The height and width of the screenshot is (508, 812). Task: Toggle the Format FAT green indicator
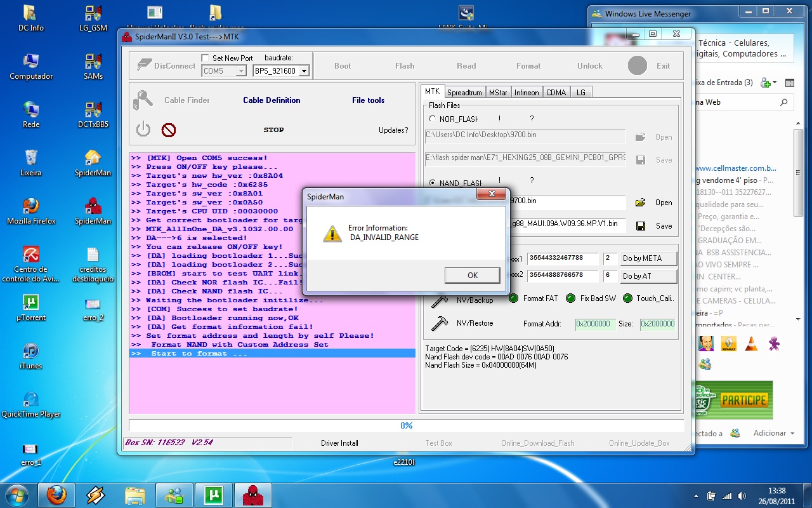point(514,298)
